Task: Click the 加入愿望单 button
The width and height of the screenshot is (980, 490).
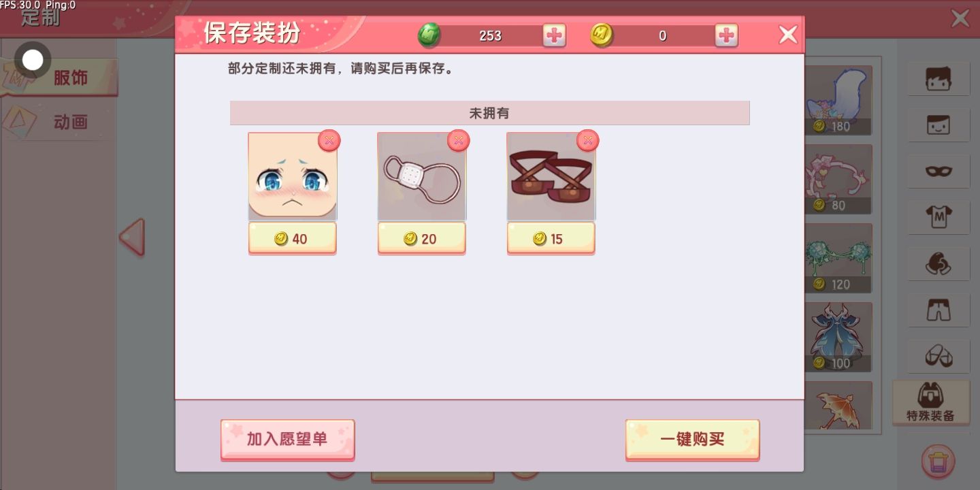Action: pos(288,440)
